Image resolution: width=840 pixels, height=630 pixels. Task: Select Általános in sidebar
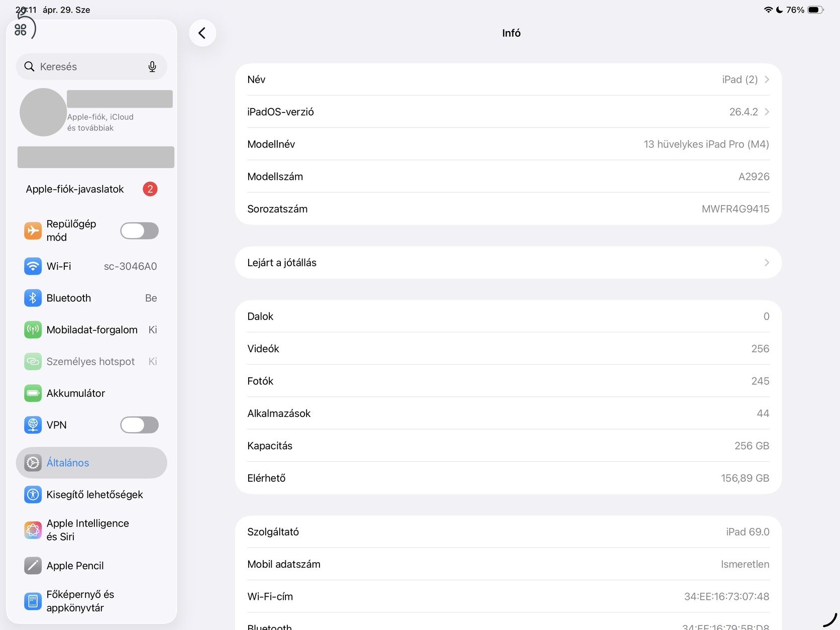[x=91, y=463]
